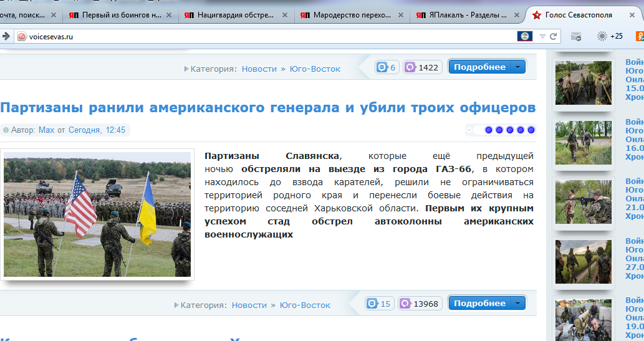Click the orange Odnoklassniki toolbar icon
644x341 pixels.
pos(640,36)
